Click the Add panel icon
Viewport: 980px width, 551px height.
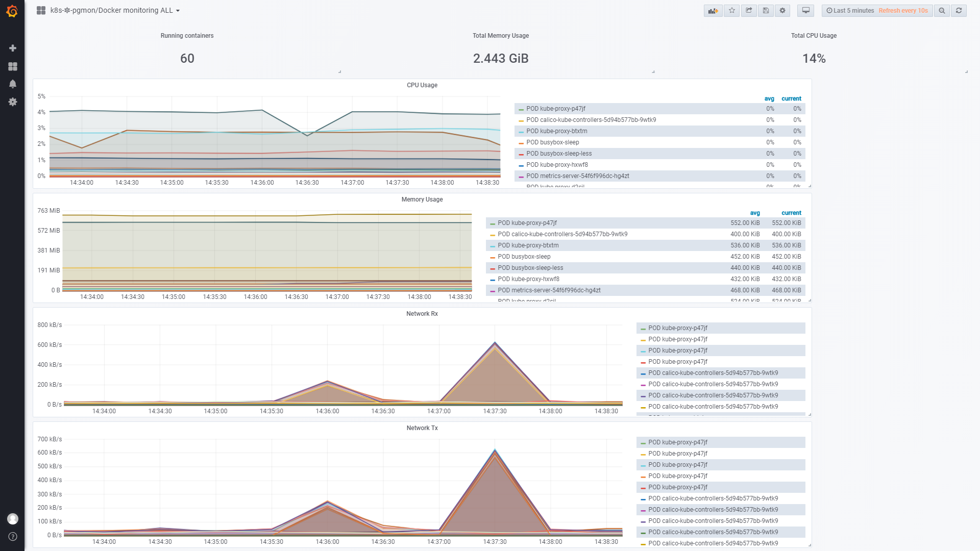713,10
